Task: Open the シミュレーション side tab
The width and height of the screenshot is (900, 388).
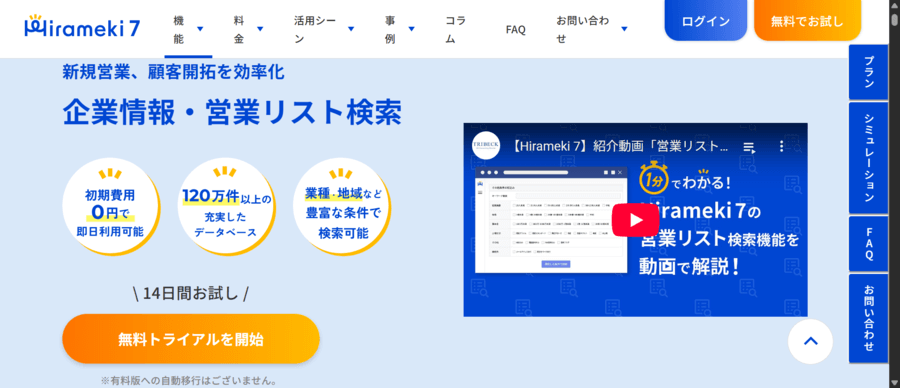Action: click(x=868, y=158)
